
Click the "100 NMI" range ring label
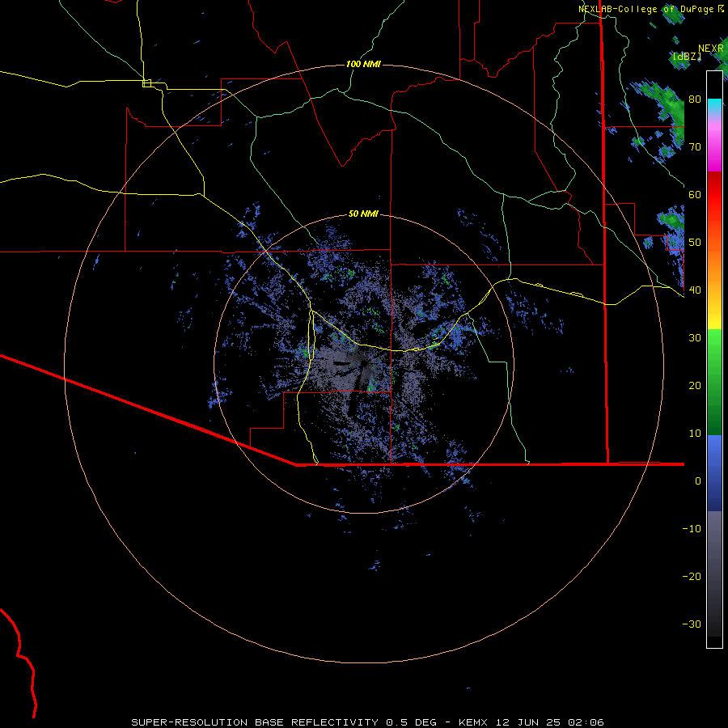[363, 64]
